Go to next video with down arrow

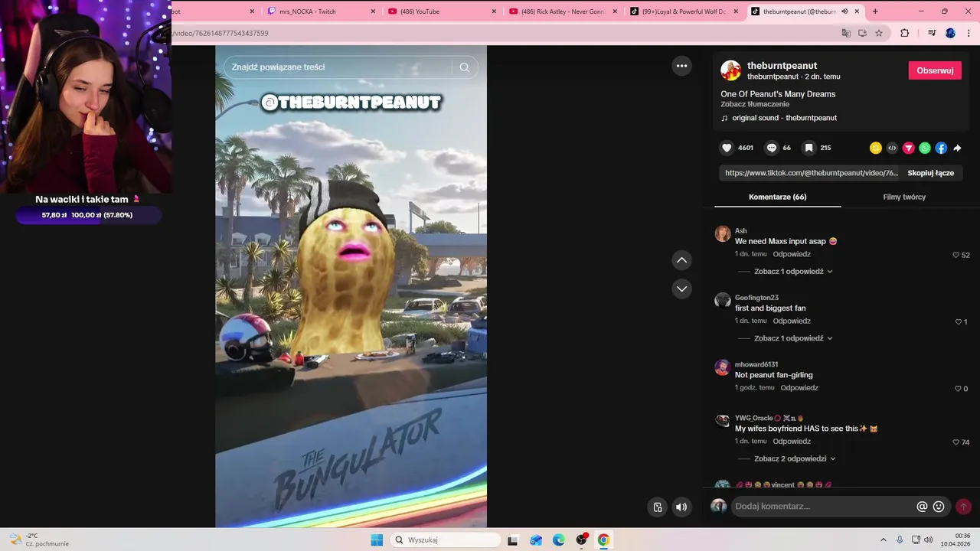pos(681,289)
